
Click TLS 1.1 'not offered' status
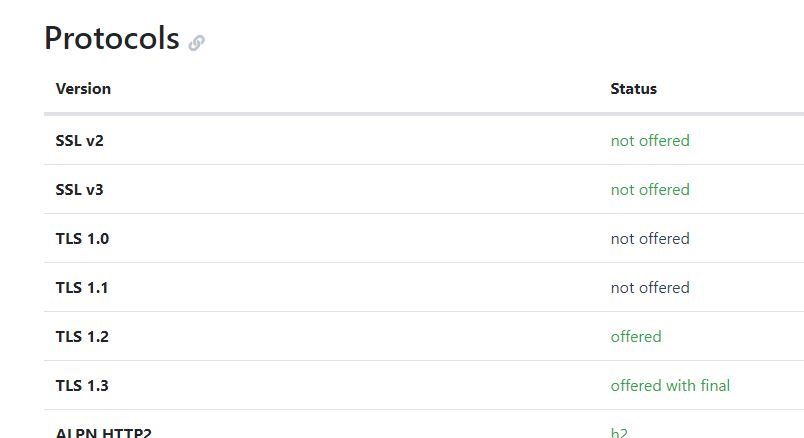650,287
